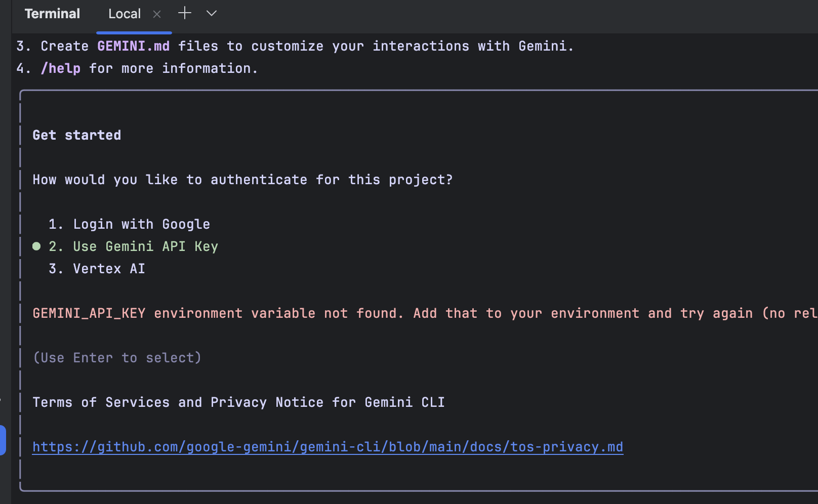Click the blue tool window marker on left edge

tap(3, 440)
